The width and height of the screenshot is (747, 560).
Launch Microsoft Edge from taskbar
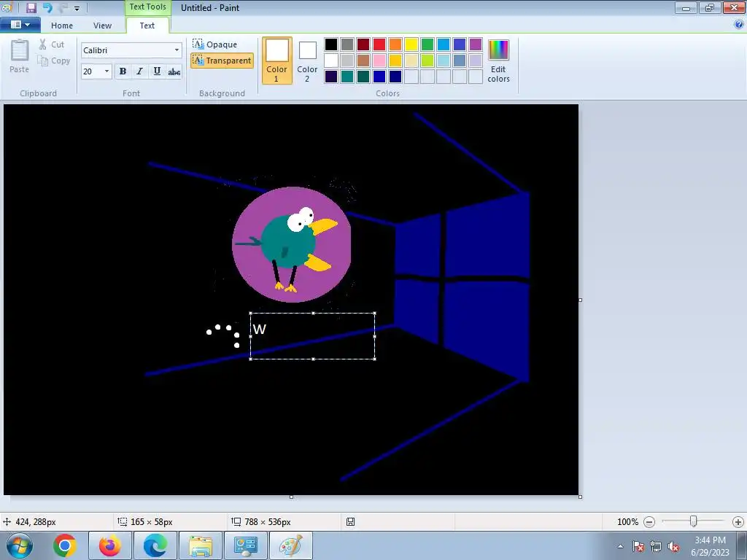[155, 545]
